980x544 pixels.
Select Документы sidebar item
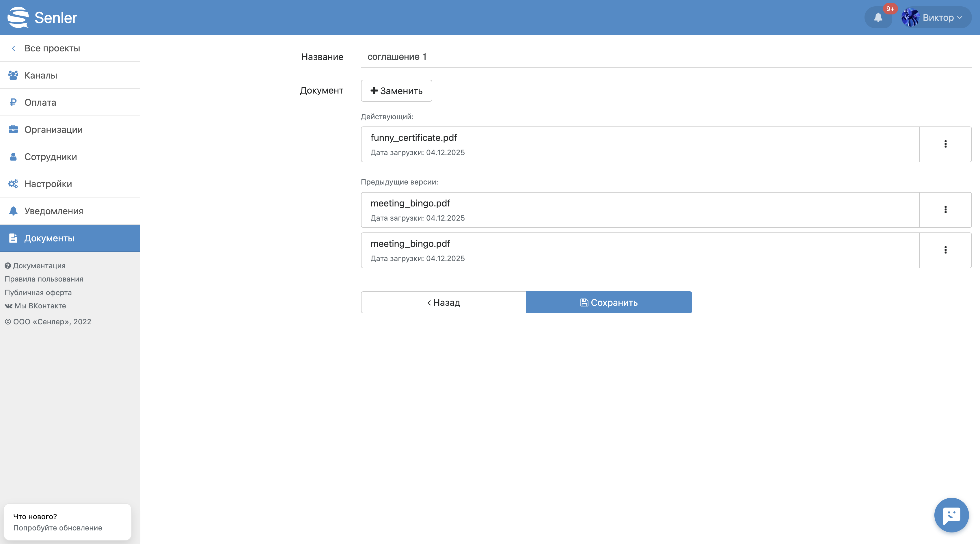tap(49, 238)
